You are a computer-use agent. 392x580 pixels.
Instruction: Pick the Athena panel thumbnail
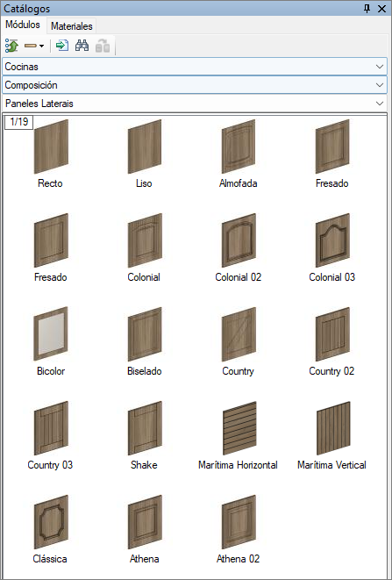(145, 522)
